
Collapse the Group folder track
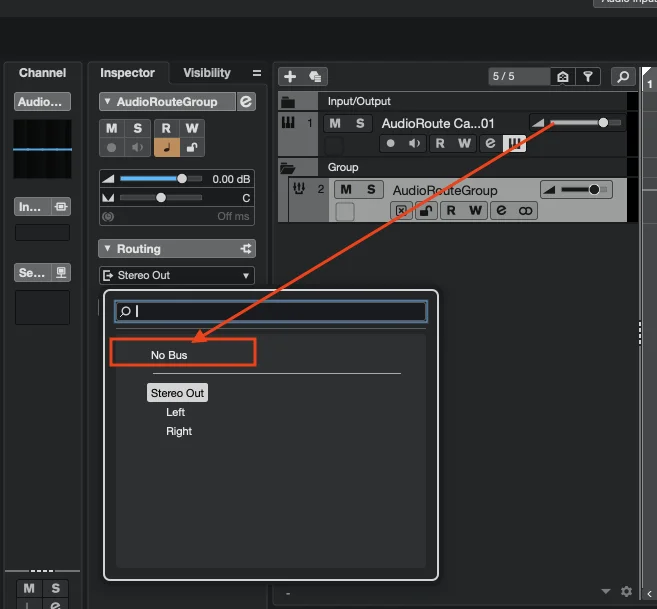(288, 168)
